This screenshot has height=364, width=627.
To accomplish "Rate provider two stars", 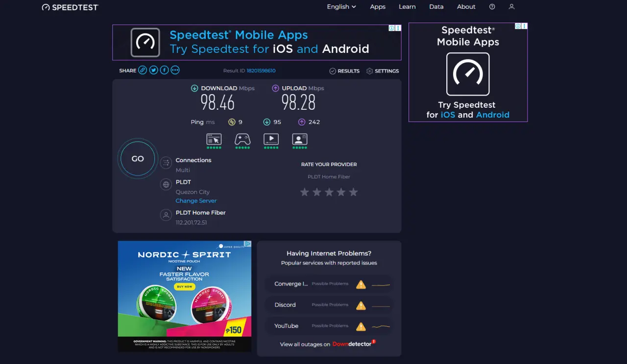I will click(x=317, y=192).
